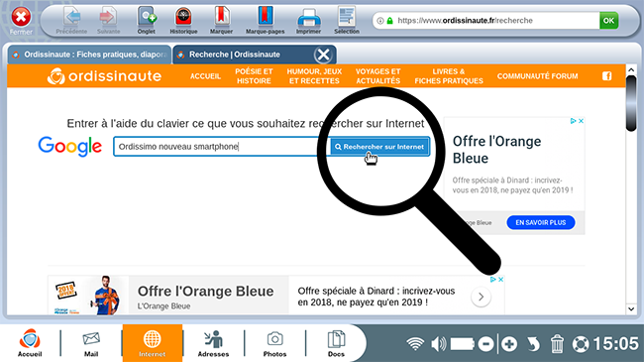Click the Facebook icon in header

(607, 76)
